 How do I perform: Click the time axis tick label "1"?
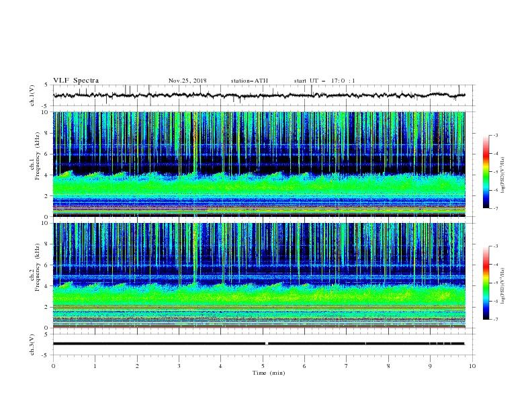coord(95,366)
